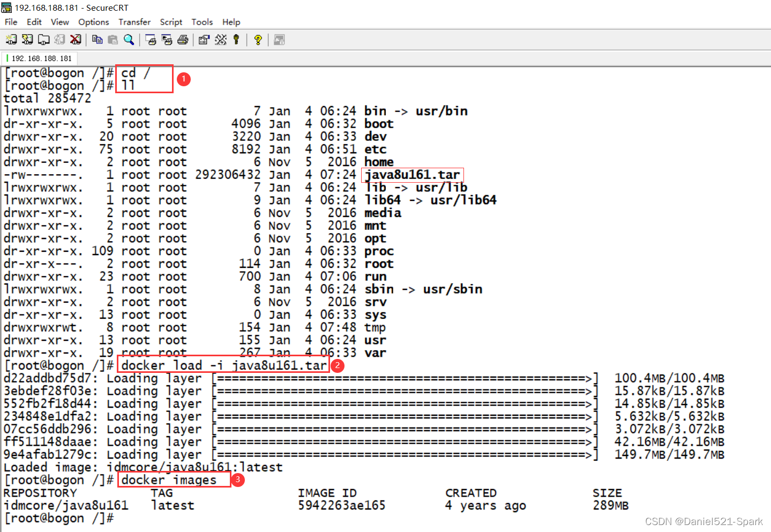Click the final empty '[root@bogon /]#' prompt
Viewport: 771px width, 532px height.
point(59,519)
